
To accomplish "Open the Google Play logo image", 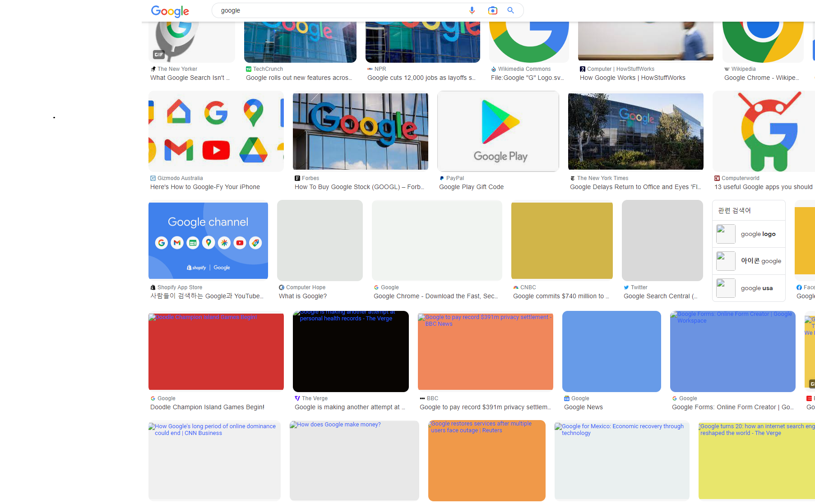I will 498,131.
